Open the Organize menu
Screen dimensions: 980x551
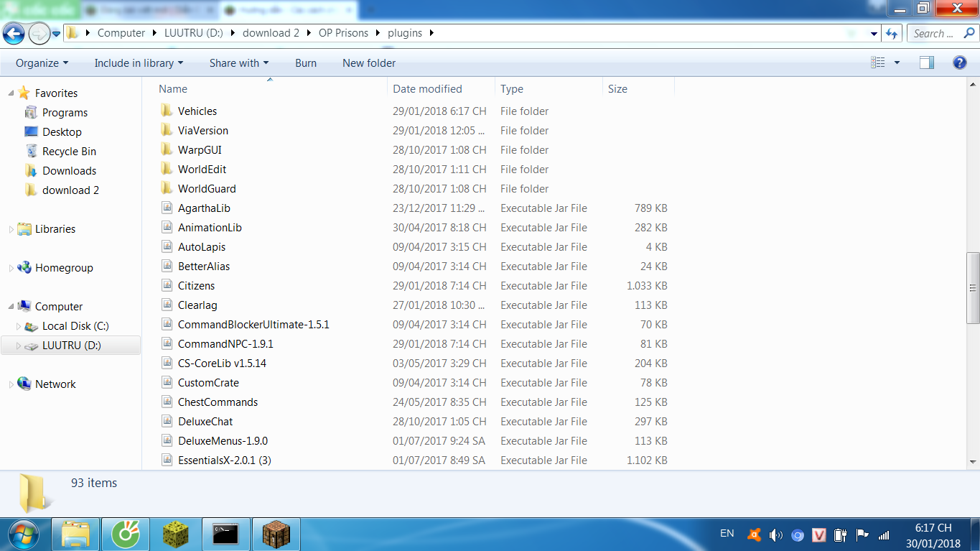[42, 63]
